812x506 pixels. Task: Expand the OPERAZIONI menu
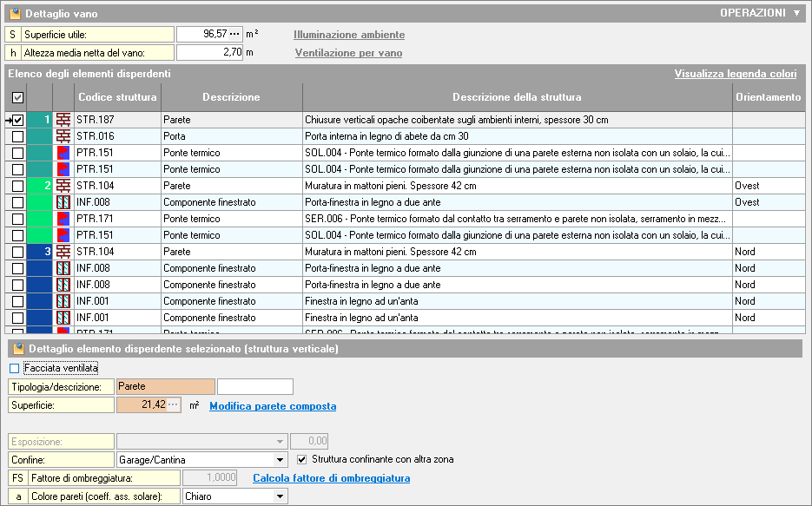point(761,13)
